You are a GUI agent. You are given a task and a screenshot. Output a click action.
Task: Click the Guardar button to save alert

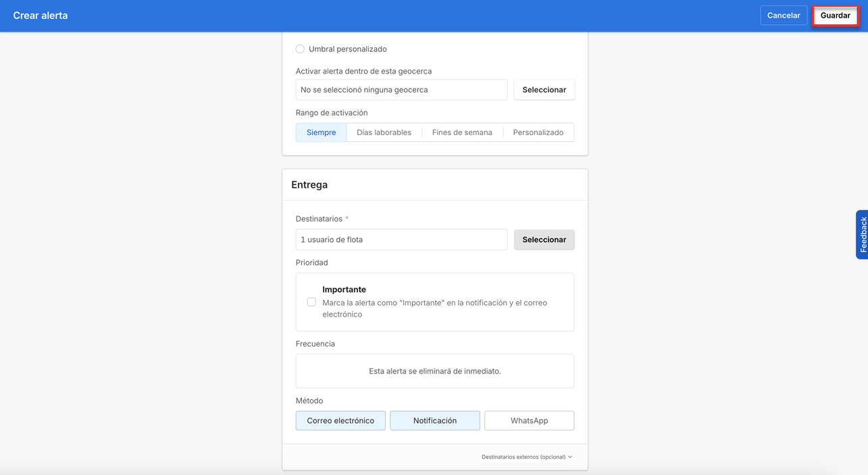coord(835,15)
